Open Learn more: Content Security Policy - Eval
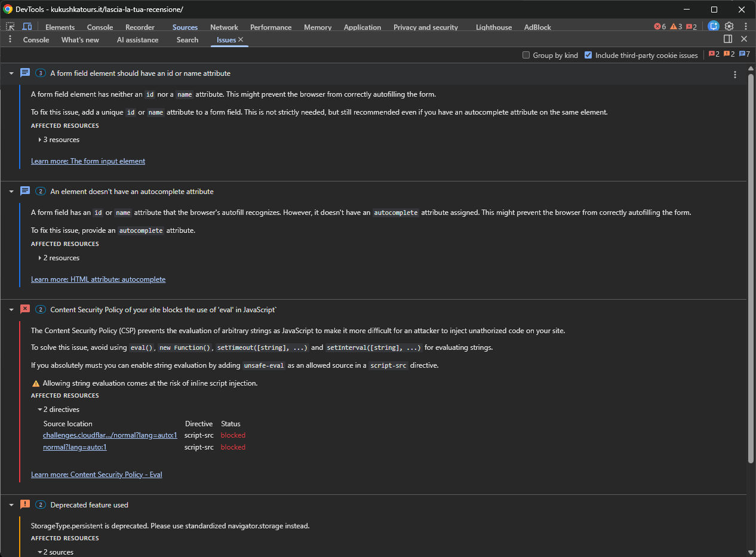 [x=97, y=475]
